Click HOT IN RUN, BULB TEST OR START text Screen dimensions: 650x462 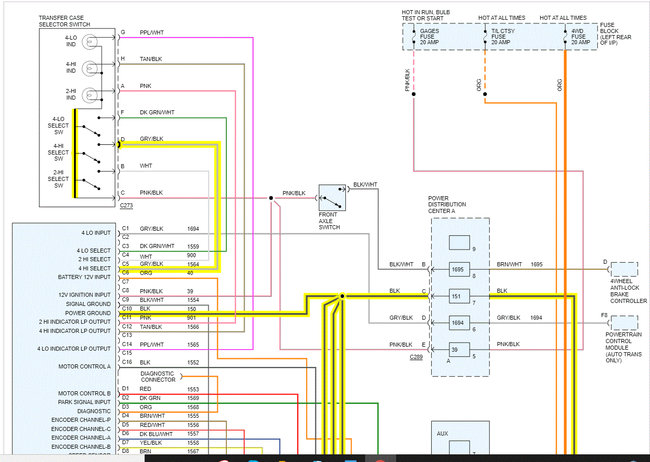click(426, 15)
